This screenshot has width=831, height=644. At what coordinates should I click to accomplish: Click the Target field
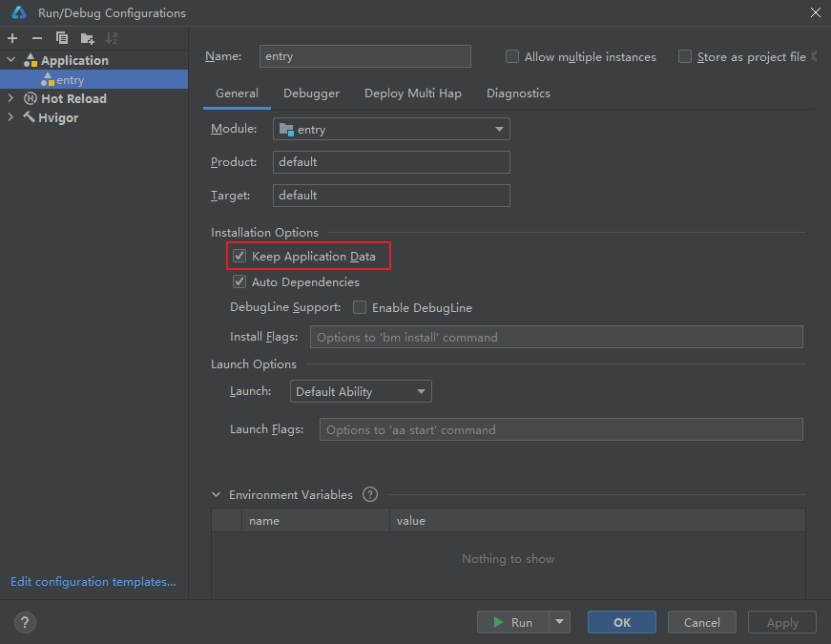click(x=391, y=195)
